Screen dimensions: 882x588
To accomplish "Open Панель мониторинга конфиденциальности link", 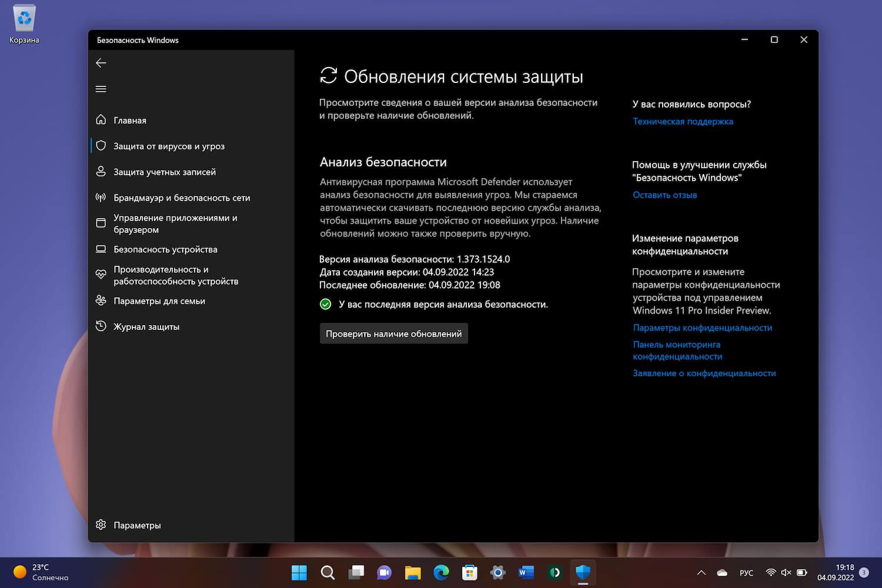I will (x=677, y=350).
